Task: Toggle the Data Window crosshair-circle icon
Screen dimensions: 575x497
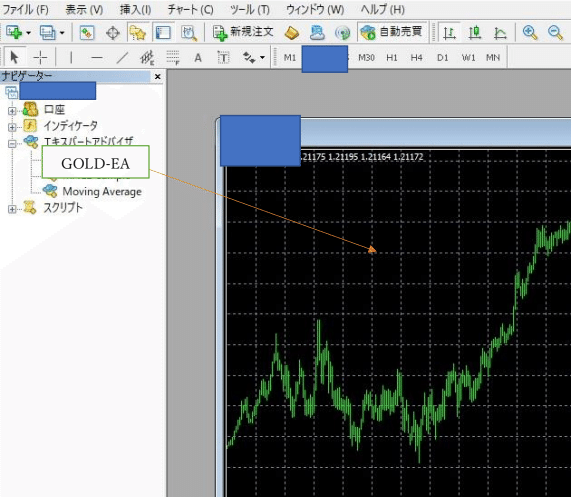Action: (x=113, y=33)
